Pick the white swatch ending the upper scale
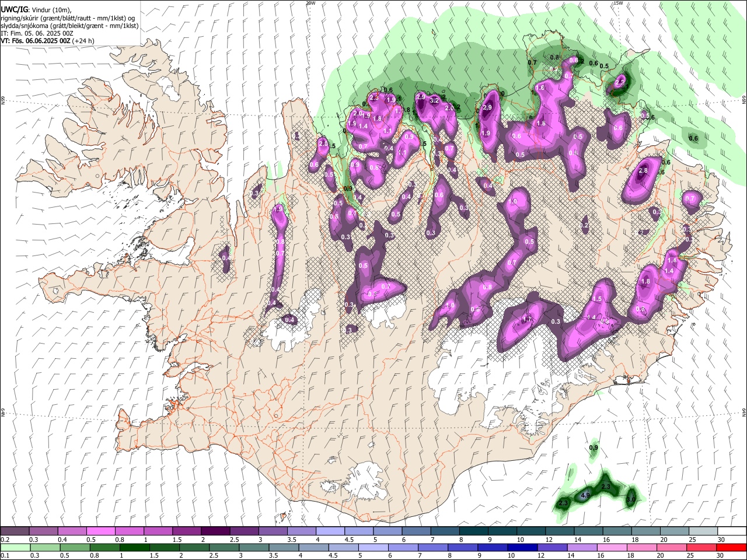This screenshot has height=560, width=747. (x=732, y=531)
